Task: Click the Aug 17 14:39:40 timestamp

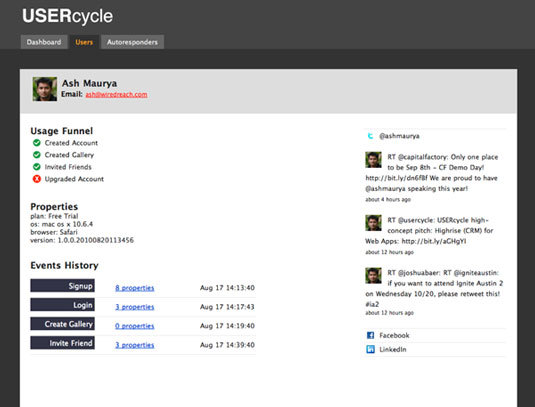Action: 227,345
